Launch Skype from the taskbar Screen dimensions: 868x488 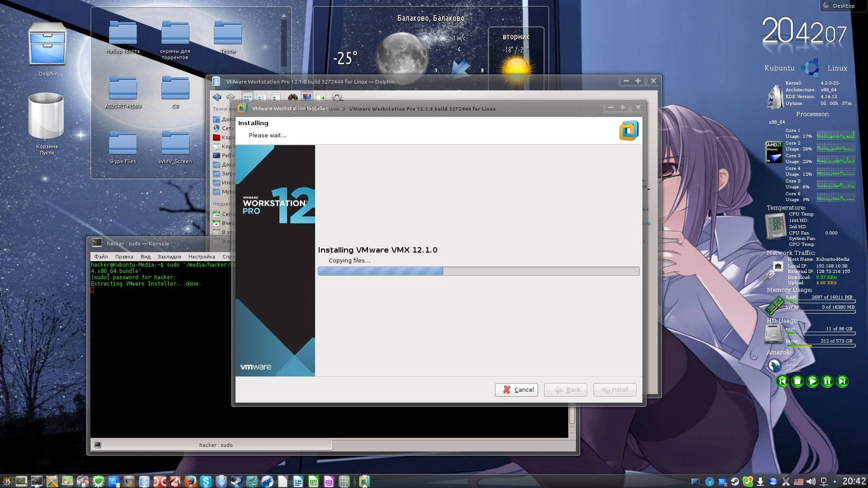click(206, 481)
